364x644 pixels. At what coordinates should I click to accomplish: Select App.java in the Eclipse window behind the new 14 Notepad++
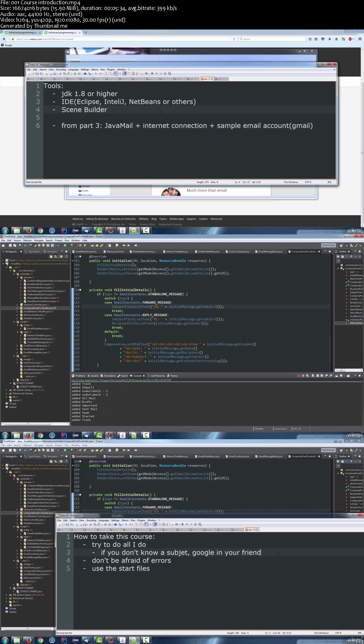[x=24, y=585]
